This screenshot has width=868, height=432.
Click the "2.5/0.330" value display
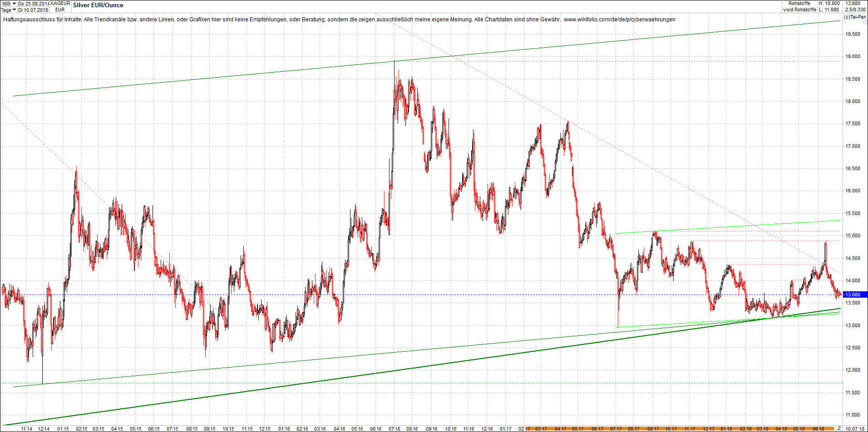[x=855, y=9]
